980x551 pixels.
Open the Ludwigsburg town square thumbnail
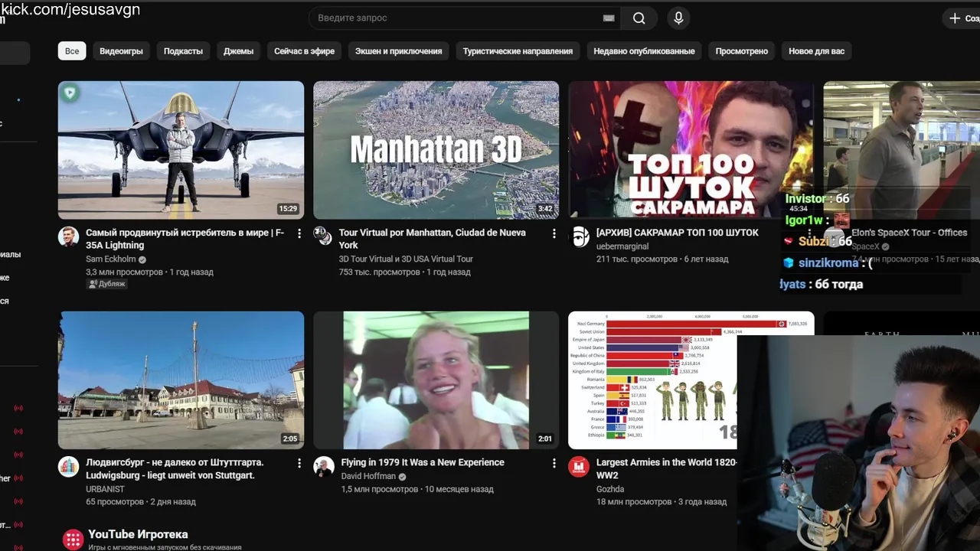click(181, 380)
